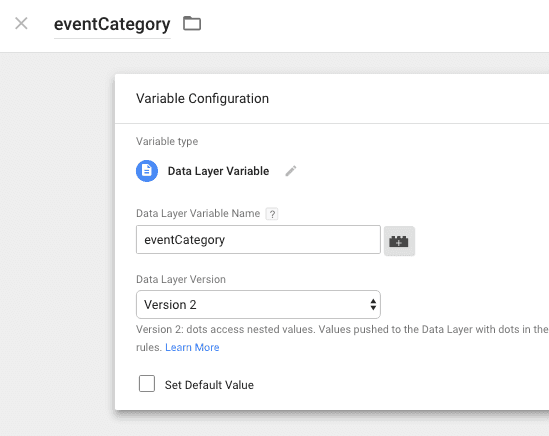Click the Variable Configuration heading
Screen dimensions: 549x436
point(202,98)
